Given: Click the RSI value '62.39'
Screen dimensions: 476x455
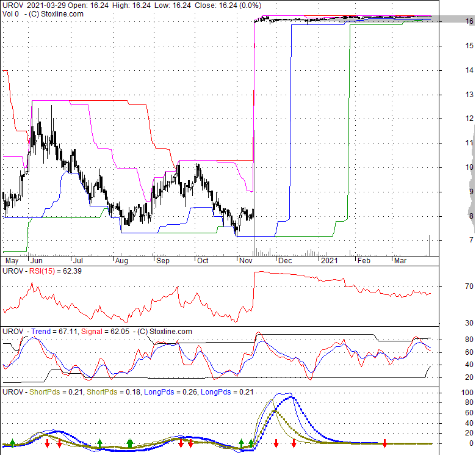Looking at the screenshot, I should click(72, 271).
